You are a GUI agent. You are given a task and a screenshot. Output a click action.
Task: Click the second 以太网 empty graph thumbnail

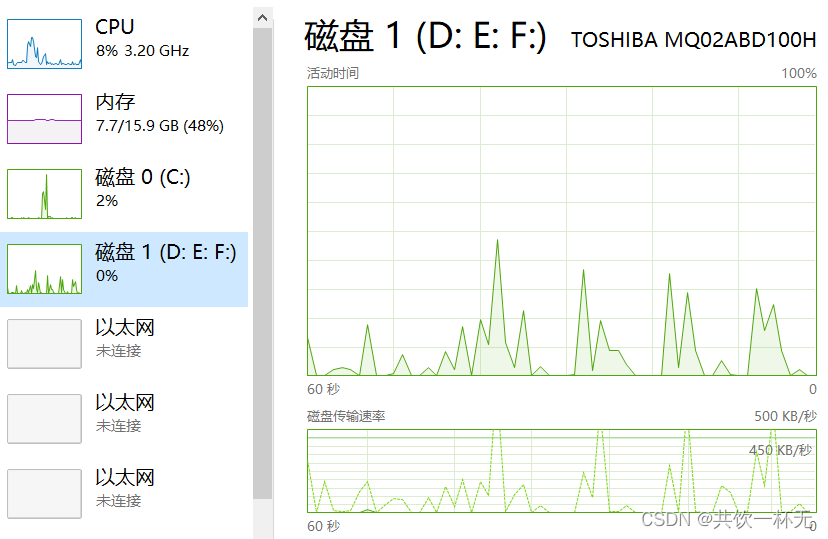tap(44, 419)
